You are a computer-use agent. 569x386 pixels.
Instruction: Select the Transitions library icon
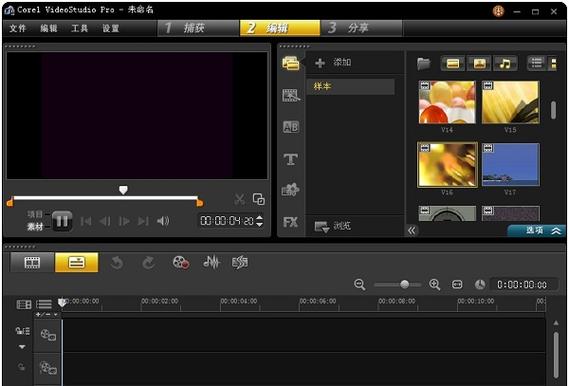tap(291, 95)
